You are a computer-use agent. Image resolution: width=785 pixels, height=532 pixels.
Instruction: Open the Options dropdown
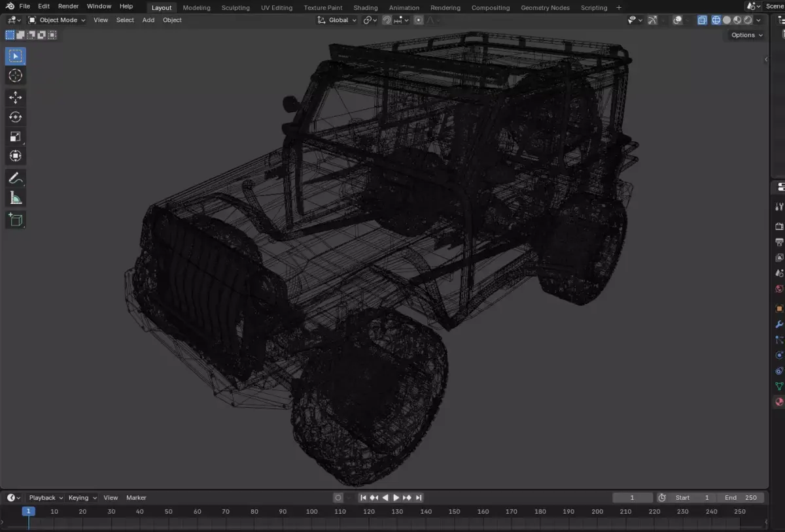click(x=746, y=35)
